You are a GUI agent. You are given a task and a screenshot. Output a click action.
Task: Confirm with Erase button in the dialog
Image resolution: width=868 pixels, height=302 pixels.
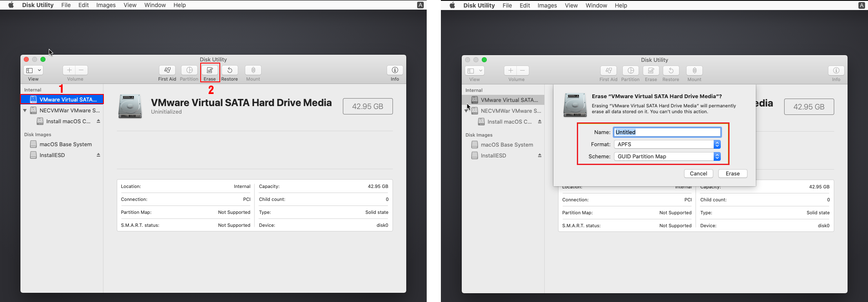(x=732, y=173)
